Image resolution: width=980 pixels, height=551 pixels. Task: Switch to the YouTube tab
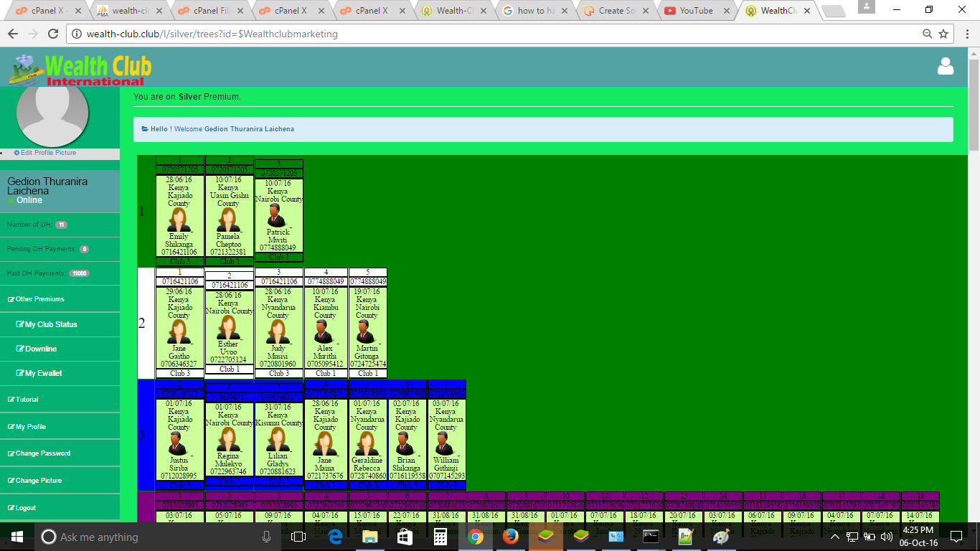695,11
